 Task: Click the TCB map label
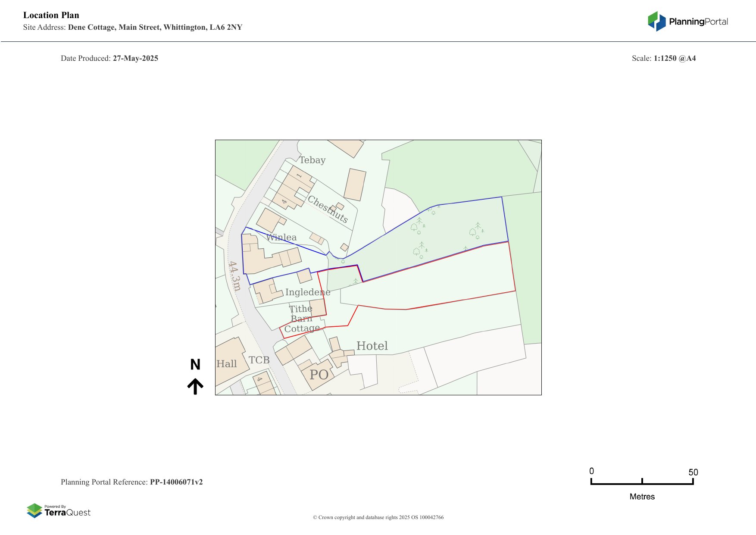pyautogui.click(x=259, y=360)
